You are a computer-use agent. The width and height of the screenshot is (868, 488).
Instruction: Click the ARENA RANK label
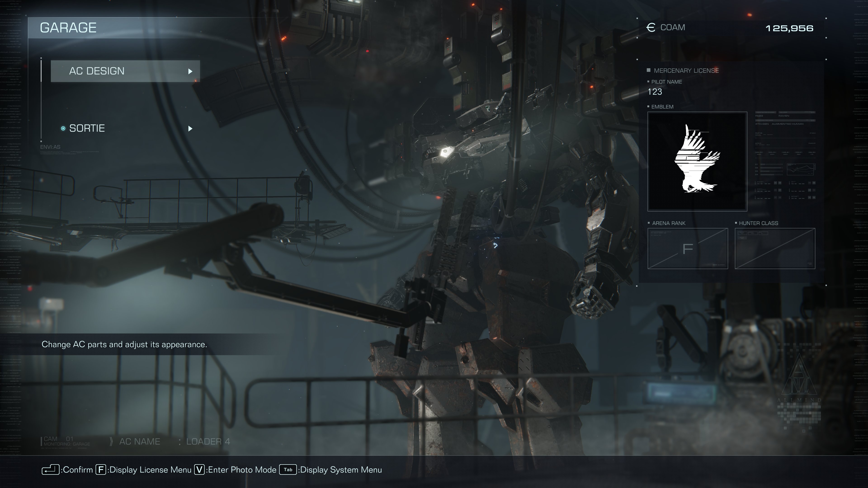point(669,223)
